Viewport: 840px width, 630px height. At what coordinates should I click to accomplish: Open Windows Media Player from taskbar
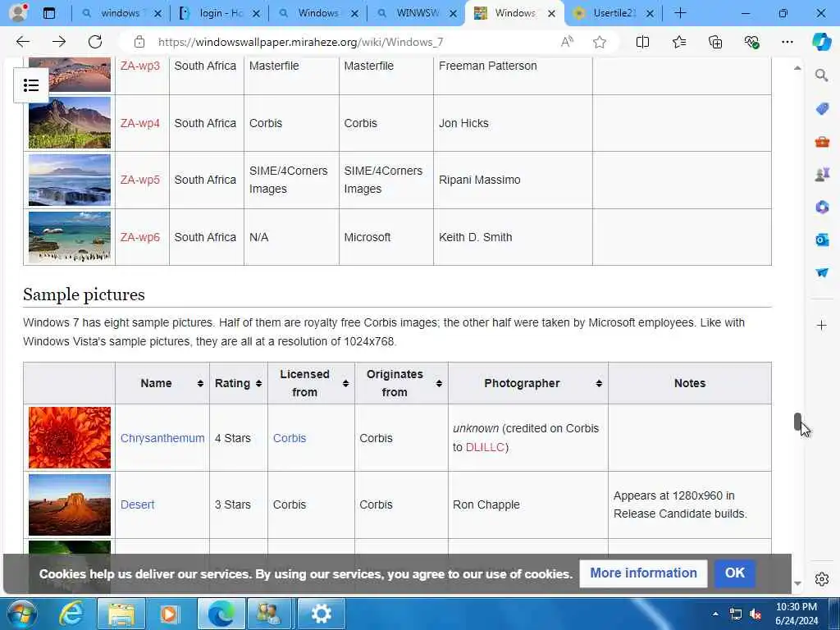[169, 614]
